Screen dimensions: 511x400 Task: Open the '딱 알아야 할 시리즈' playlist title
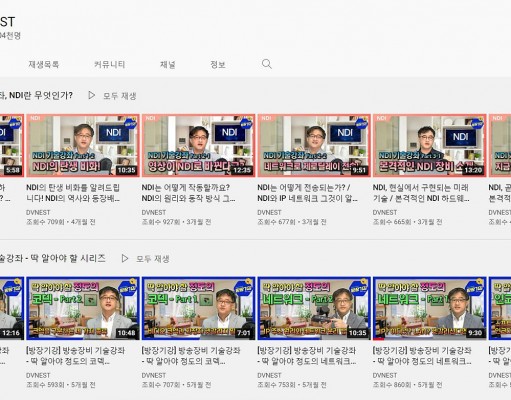coord(53,258)
